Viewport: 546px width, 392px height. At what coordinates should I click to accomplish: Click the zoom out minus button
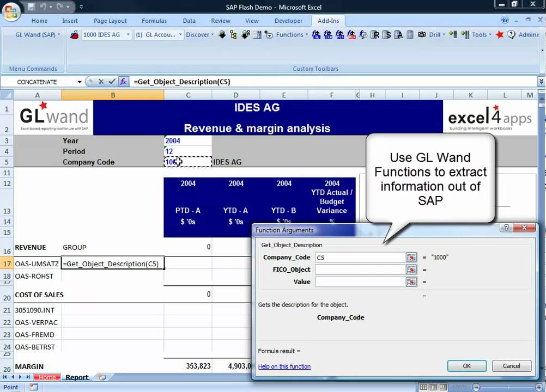(x=476, y=387)
